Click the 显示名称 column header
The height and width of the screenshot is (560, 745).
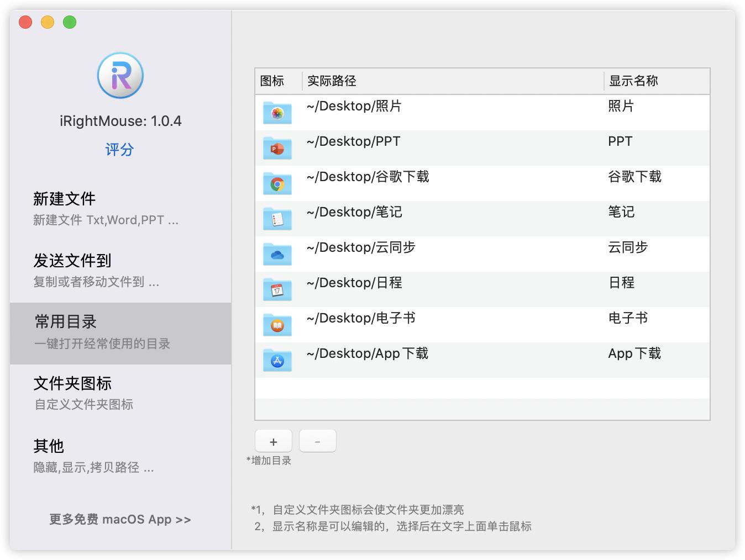(634, 81)
